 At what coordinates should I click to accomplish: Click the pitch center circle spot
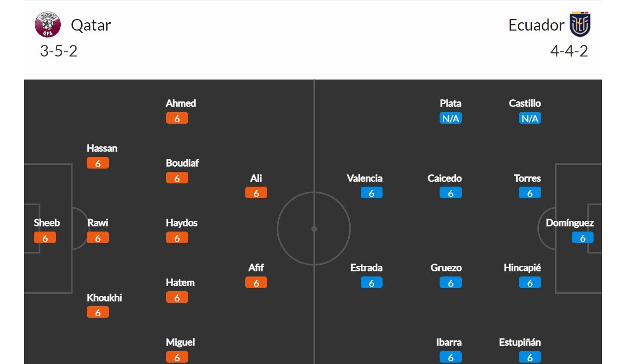click(x=314, y=229)
